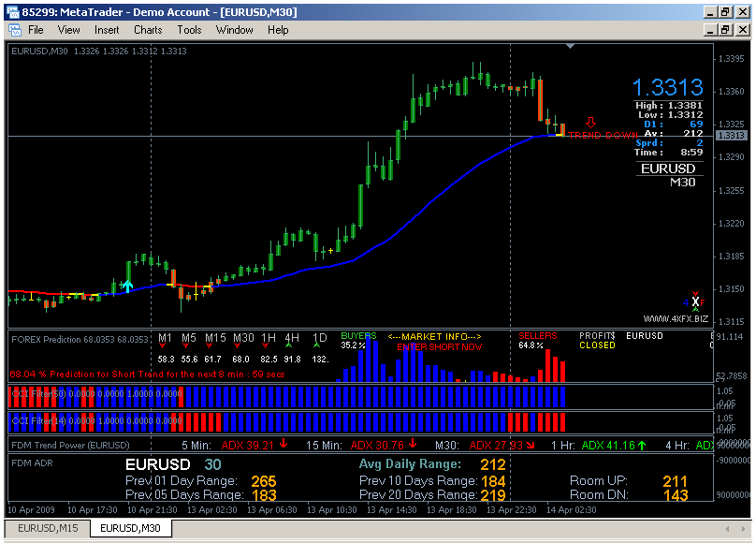This screenshot has width=756, height=543.
Task: Click the "Sprd : 2" spread readout
Action: point(669,142)
